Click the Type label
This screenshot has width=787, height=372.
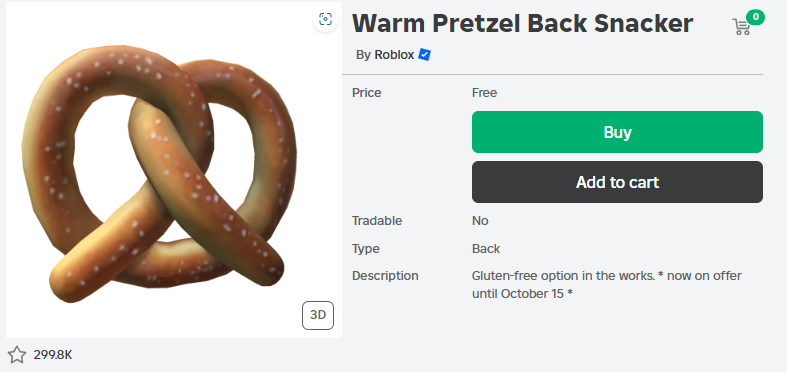[x=365, y=249]
